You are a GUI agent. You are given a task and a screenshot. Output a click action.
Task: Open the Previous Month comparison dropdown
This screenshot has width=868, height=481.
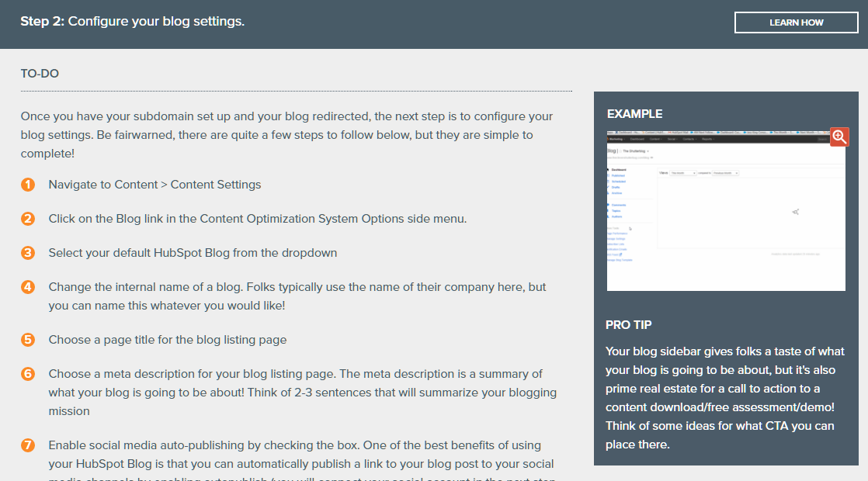[x=726, y=173]
